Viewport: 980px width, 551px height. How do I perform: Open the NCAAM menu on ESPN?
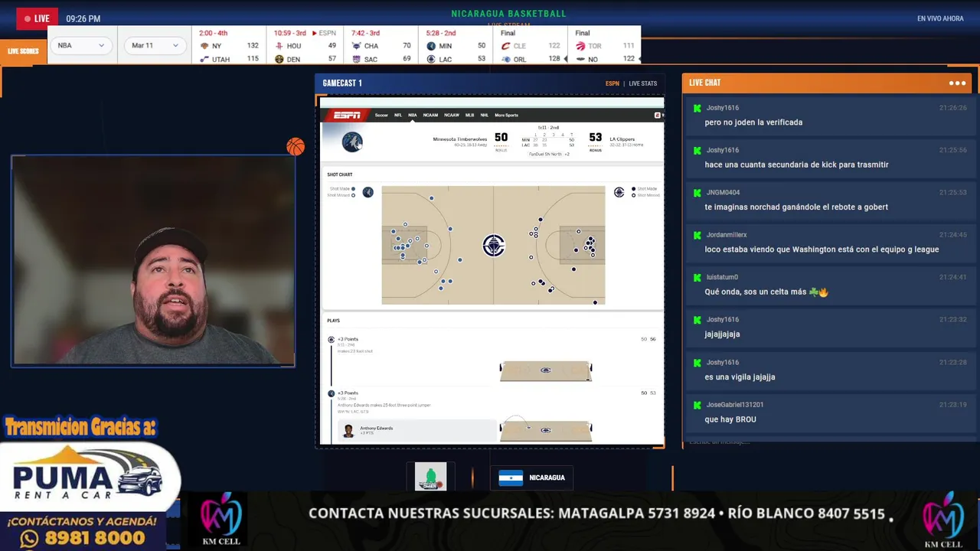pos(430,115)
